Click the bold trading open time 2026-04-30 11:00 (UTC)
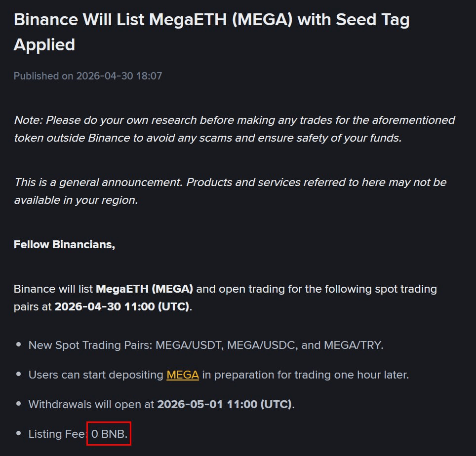 click(x=122, y=306)
